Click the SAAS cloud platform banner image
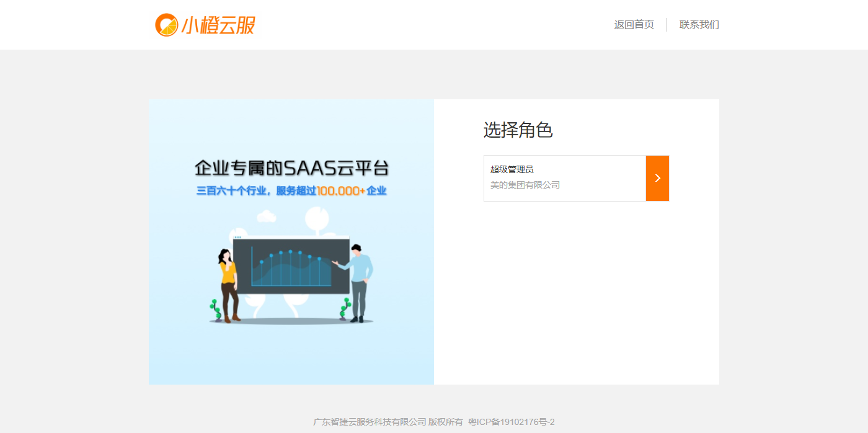868x433 pixels. point(291,242)
